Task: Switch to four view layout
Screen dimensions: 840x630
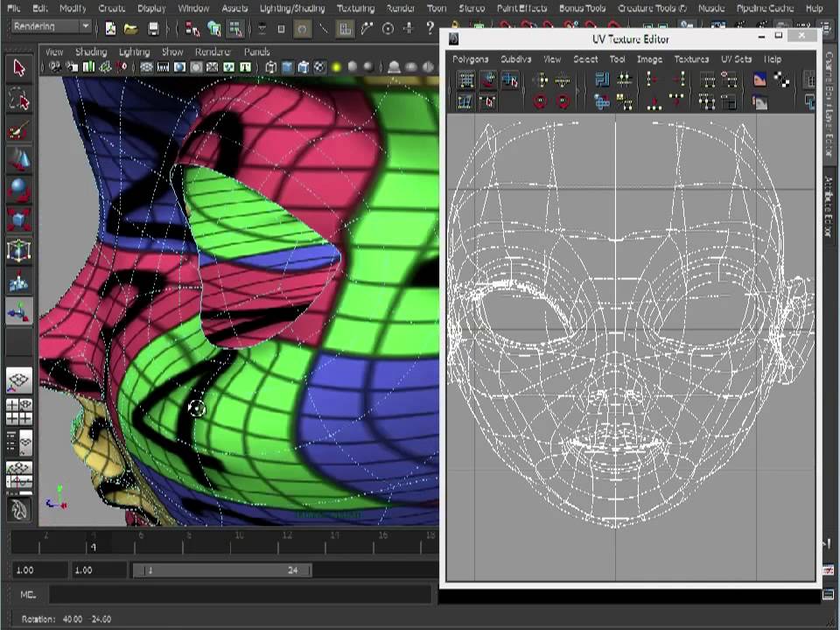Action: (18, 411)
